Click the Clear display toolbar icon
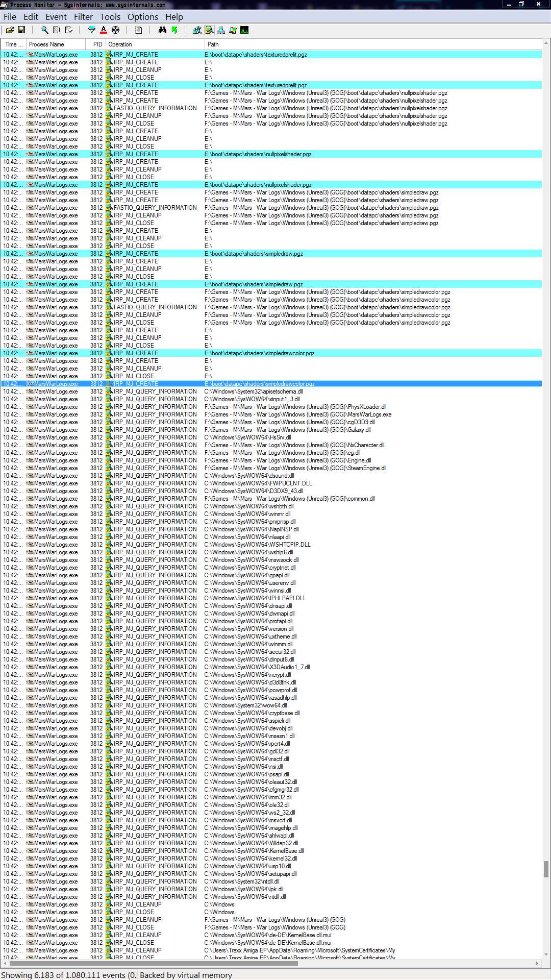Screen dimensions: 551x980 click(x=69, y=30)
